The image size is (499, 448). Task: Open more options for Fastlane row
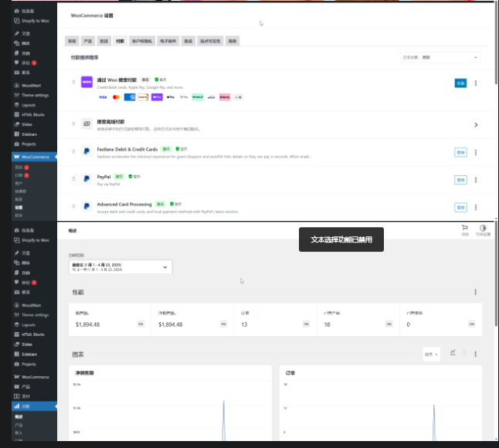tap(476, 152)
